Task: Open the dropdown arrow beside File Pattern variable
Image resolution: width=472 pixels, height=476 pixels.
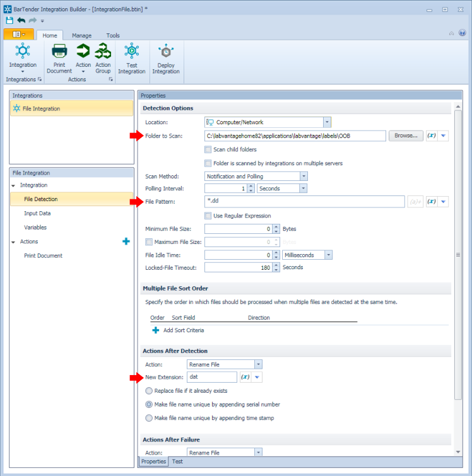Action: coord(444,202)
